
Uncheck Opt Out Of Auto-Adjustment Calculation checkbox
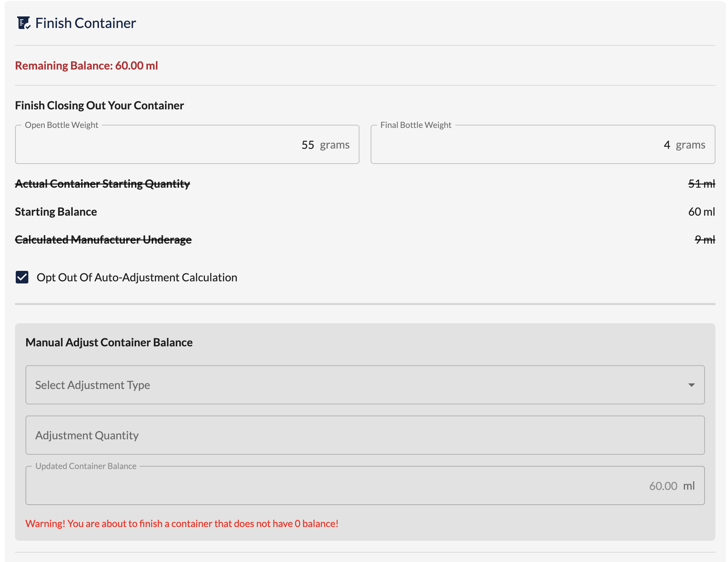[22, 277]
